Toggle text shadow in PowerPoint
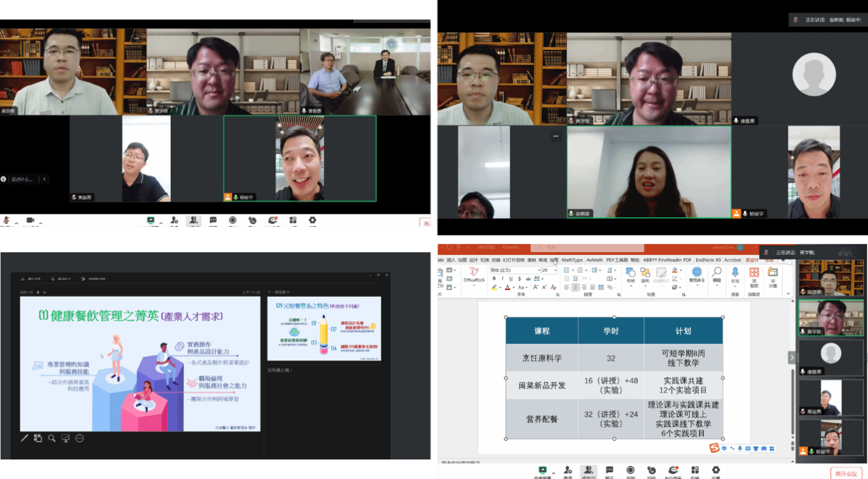Viewport: 868px width, 479px height. (x=518, y=278)
